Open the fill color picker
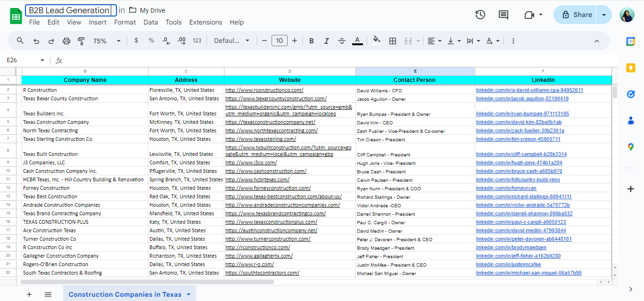 tap(376, 41)
